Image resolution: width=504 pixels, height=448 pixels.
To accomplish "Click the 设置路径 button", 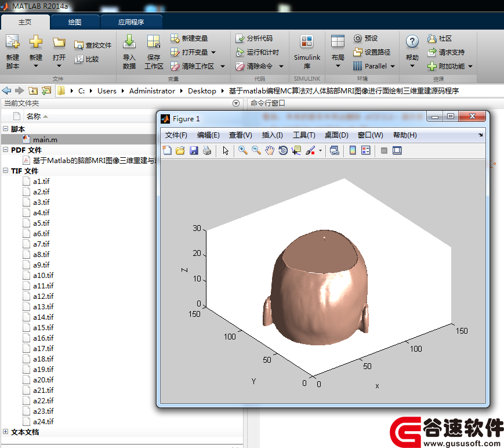I will pos(372,52).
